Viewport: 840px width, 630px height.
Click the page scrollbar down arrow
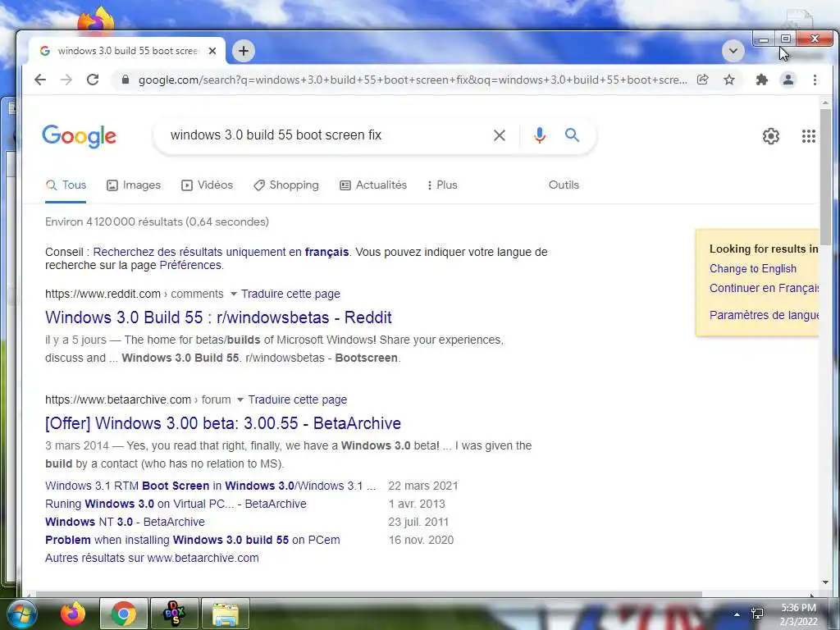[x=825, y=583]
